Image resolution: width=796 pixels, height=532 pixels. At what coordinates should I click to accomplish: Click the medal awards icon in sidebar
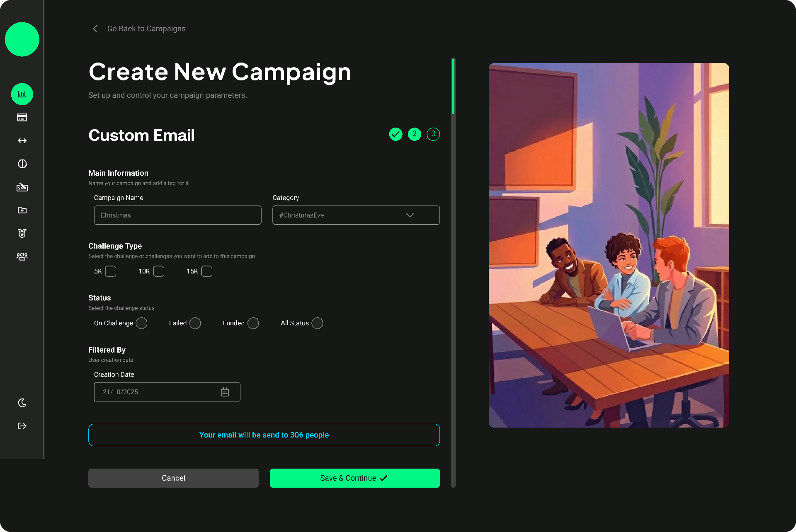point(22,234)
